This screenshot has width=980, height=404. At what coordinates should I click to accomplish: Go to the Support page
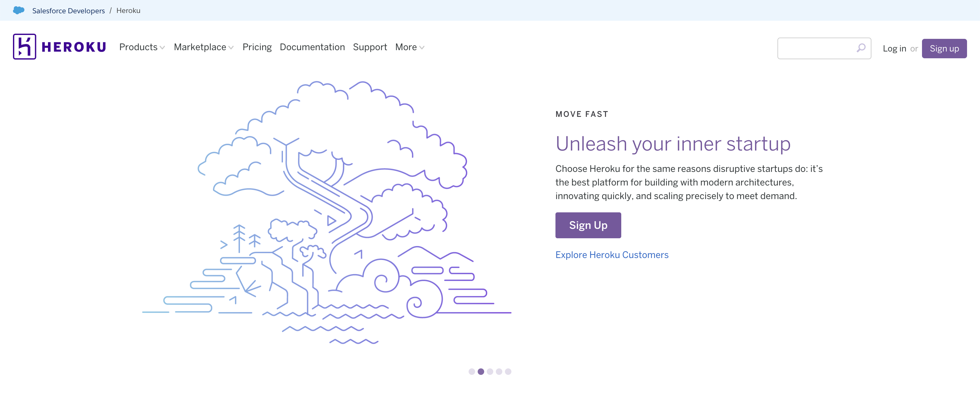coord(370,47)
